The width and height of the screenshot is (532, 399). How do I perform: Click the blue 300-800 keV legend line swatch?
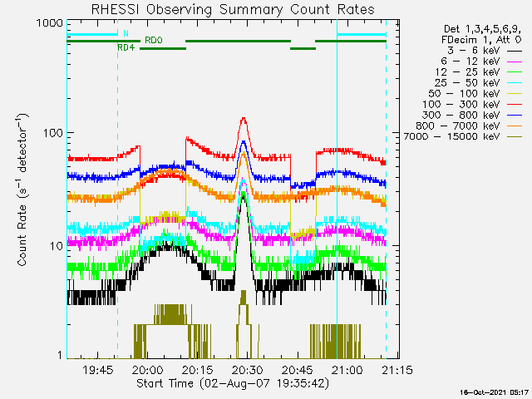pos(515,116)
